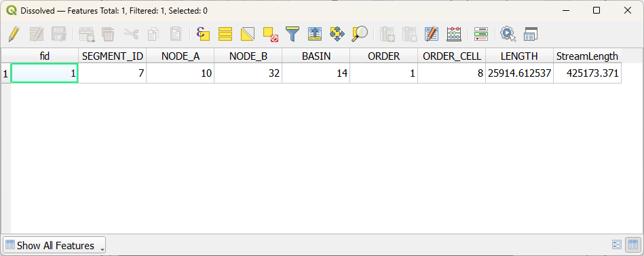Image resolution: width=644 pixels, height=256 pixels.
Task: Zoom map to selected rows magnifier
Action: (360, 34)
